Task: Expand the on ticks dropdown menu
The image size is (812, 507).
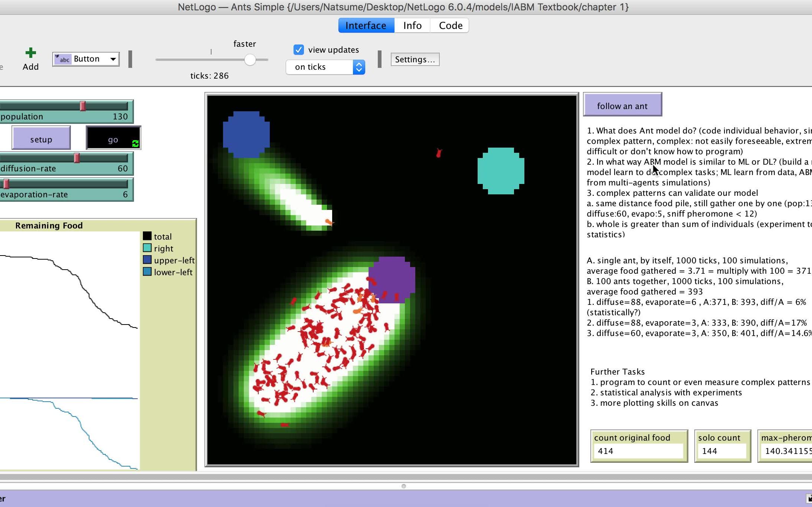Action: (359, 67)
